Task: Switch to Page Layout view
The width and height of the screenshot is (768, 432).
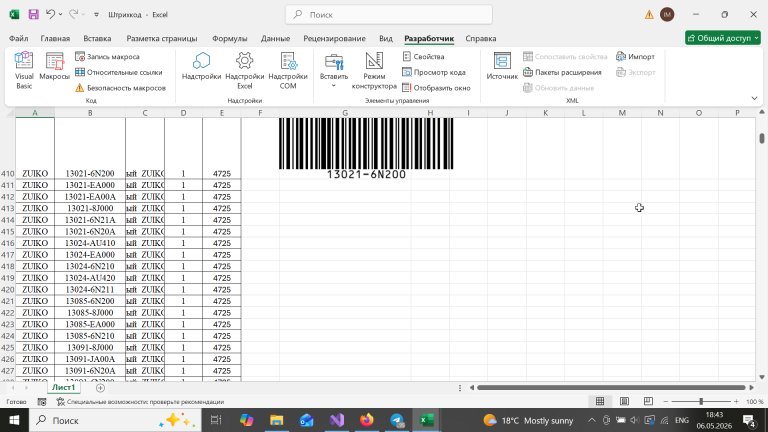Action: [x=624, y=402]
